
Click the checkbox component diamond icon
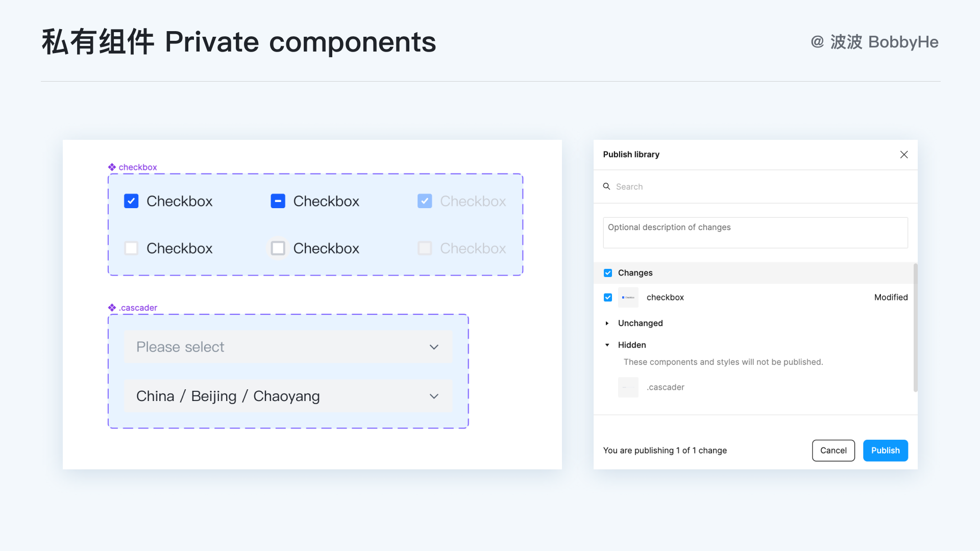[112, 167]
